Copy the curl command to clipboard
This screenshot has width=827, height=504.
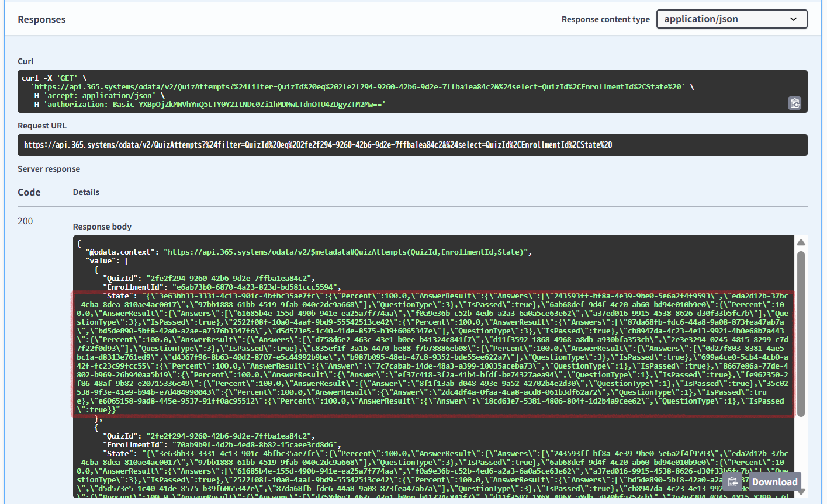point(794,103)
